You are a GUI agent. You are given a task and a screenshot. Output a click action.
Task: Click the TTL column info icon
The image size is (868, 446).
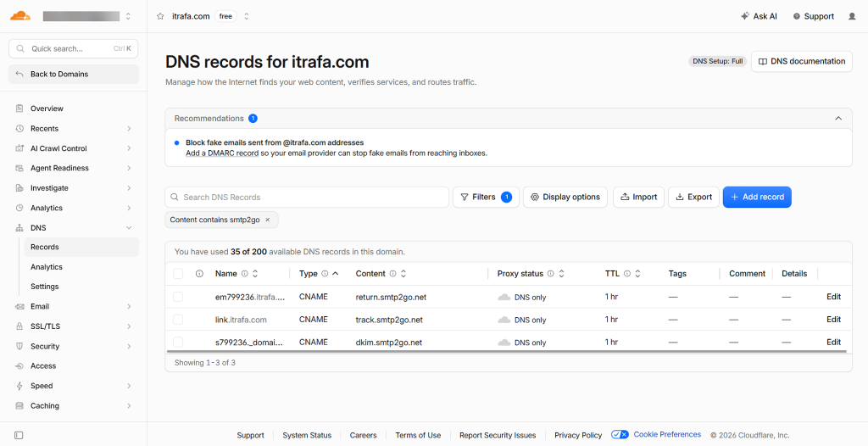[x=627, y=274]
